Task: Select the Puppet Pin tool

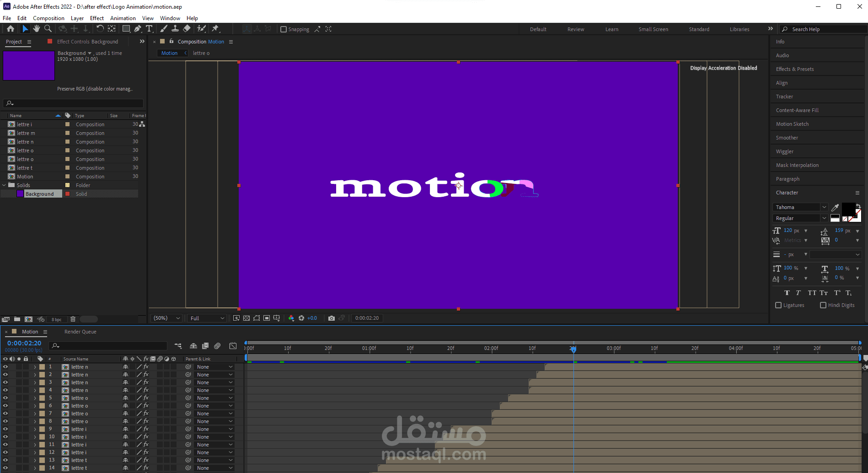Action: pyautogui.click(x=215, y=29)
